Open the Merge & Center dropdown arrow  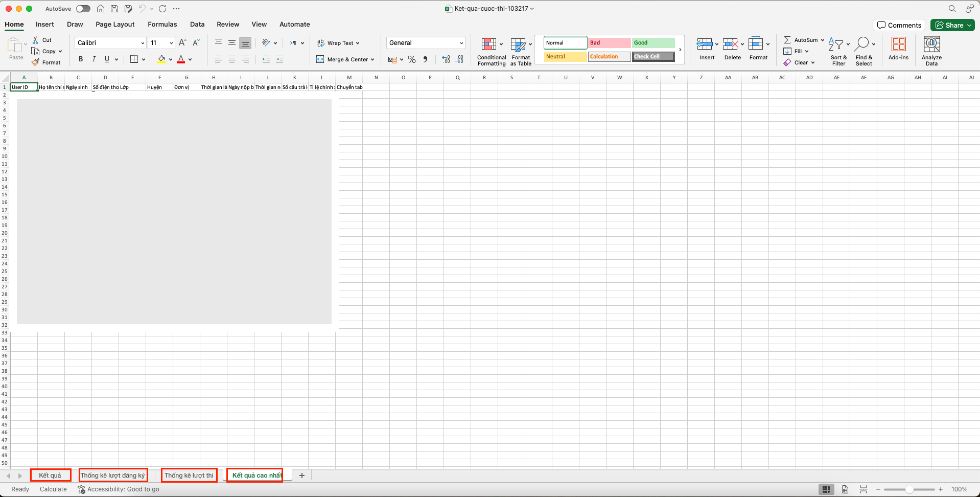[x=372, y=59]
